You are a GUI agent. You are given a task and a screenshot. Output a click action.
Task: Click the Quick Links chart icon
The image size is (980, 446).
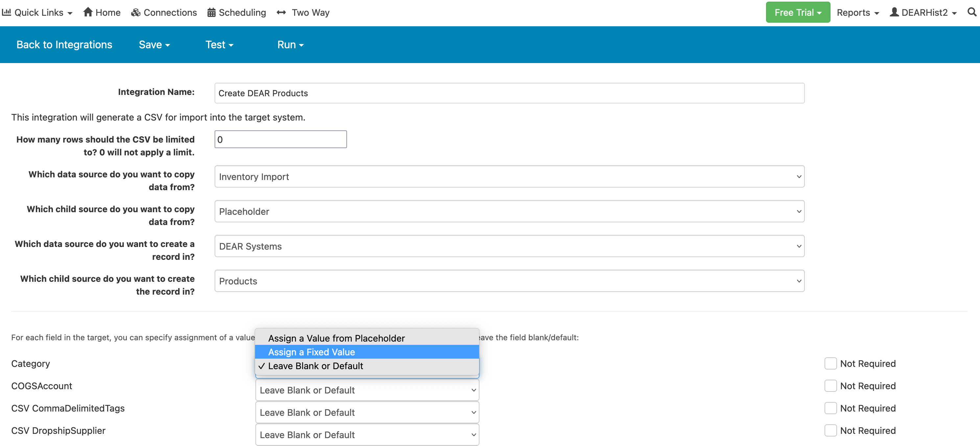[7, 12]
